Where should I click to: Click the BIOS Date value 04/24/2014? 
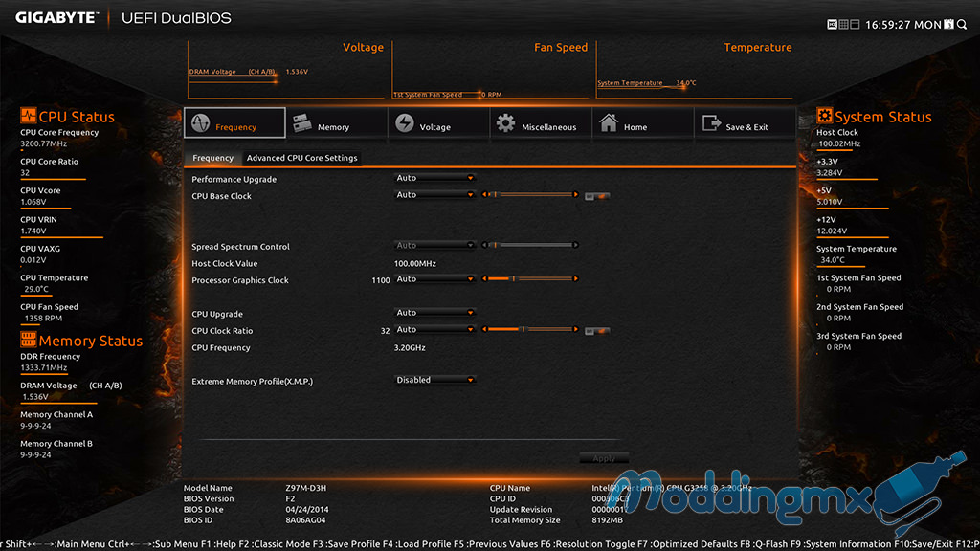pyautogui.click(x=307, y=509)
